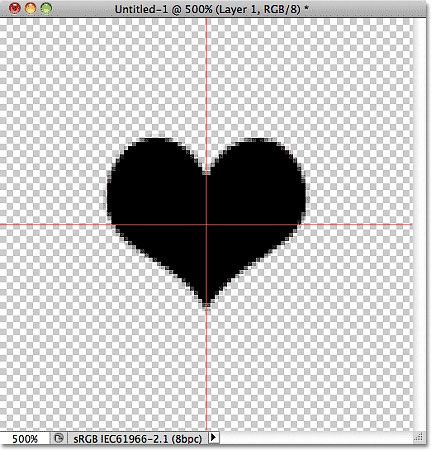Minimize the document with yellow button
Screen dimensions: 431x450
[30, 8]
